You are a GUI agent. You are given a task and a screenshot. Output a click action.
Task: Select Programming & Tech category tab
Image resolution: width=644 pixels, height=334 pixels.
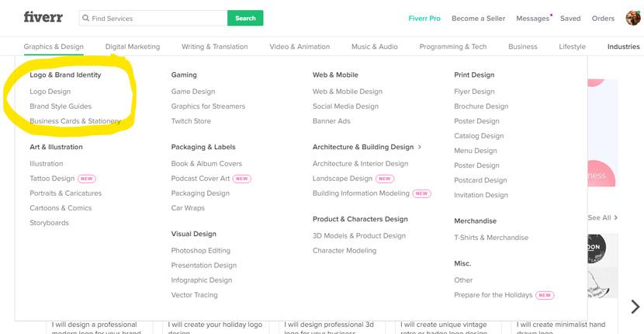click(453, 47)
